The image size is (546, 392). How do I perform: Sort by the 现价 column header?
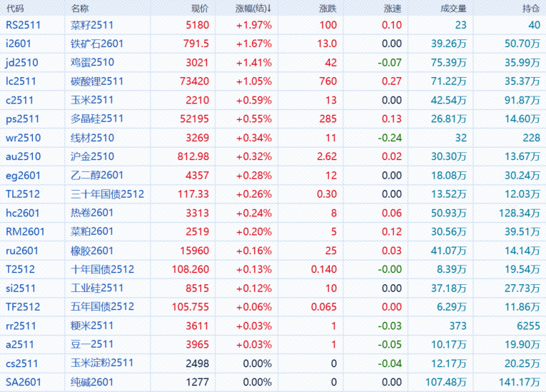pyautogui.click(x=200, y=8)
